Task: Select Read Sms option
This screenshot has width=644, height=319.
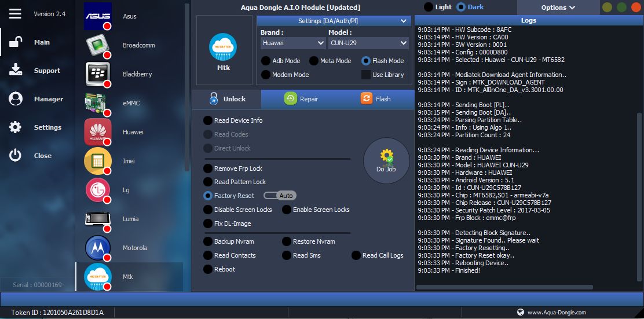Action: (302, 255)
